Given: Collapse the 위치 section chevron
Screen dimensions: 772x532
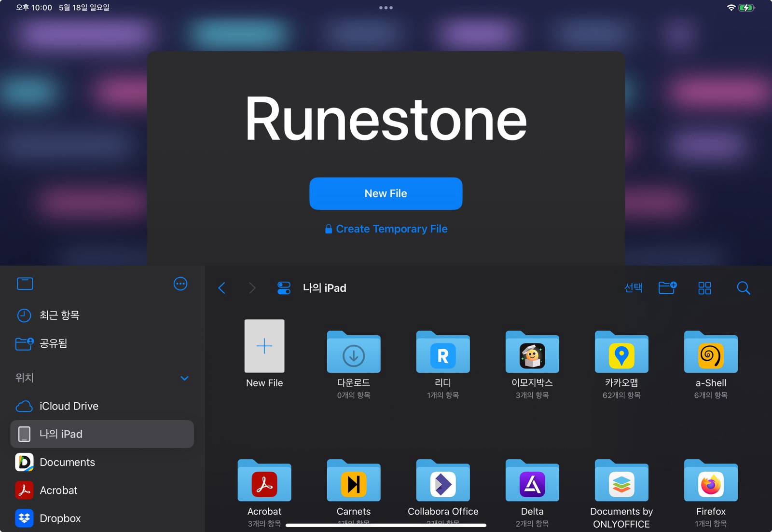Looking at the screenshot, I should click(x=184, y=378).
